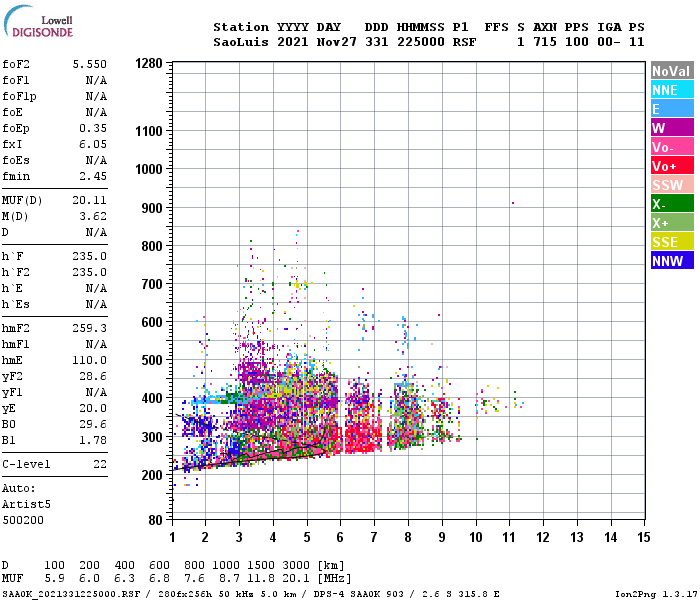Click the SaoLuis station name
700x600 pixels.
pos(241,42)
